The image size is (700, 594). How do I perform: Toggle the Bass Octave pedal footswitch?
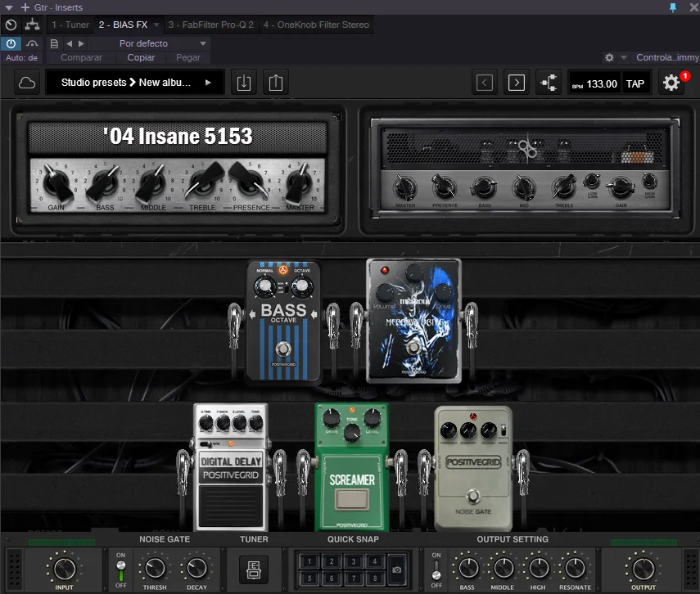pos(283,349)
